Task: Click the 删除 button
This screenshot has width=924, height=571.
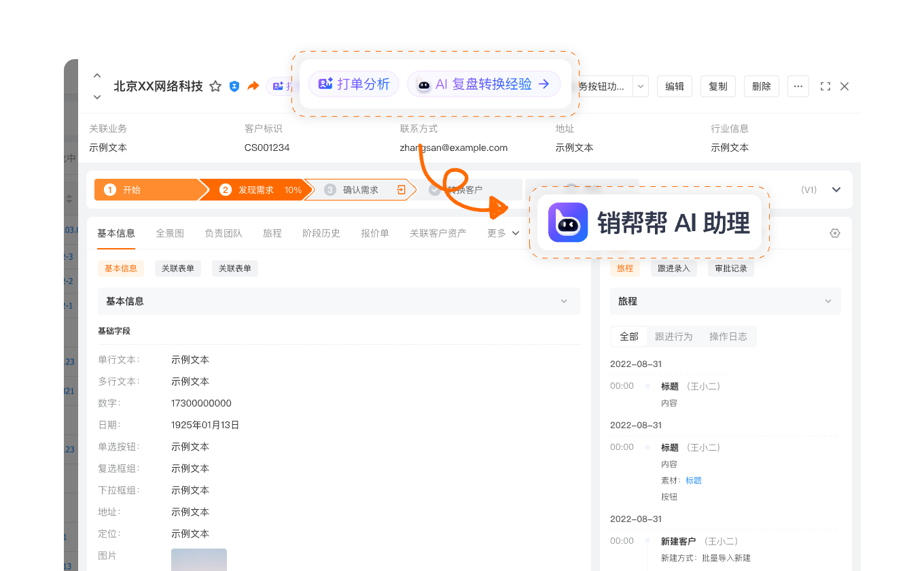Action: tap(762, 86)
